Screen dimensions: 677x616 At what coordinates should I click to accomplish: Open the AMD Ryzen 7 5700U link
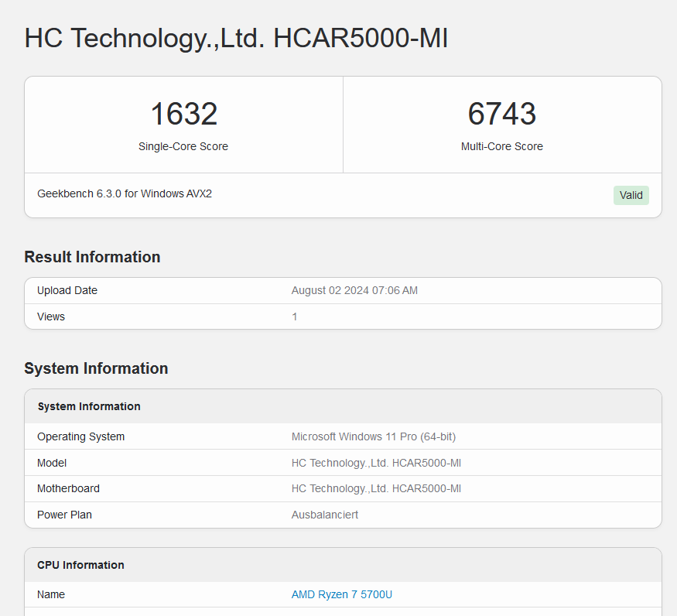[341, 594]
